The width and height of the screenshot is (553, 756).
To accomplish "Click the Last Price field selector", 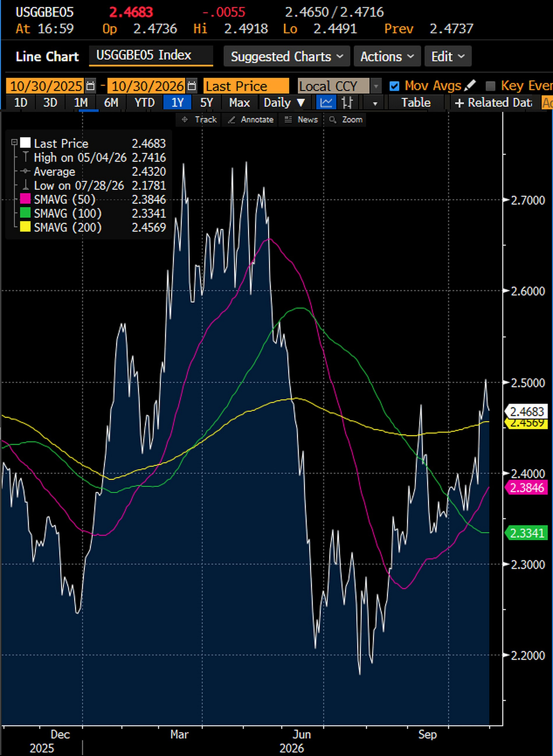I will pyautogui.click(x=246, y=86).
